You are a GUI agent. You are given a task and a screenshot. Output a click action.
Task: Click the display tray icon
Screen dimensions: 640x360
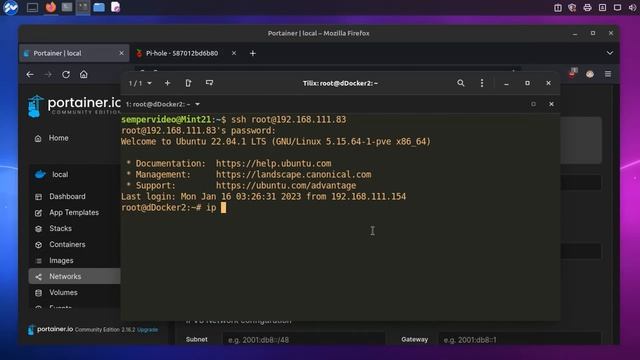click(x=618, y=7)
